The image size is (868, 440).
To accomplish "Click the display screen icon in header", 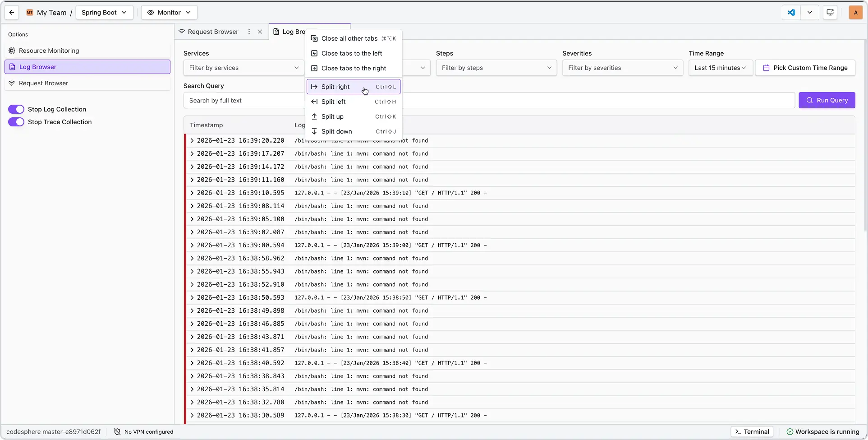I will point(830,13).
